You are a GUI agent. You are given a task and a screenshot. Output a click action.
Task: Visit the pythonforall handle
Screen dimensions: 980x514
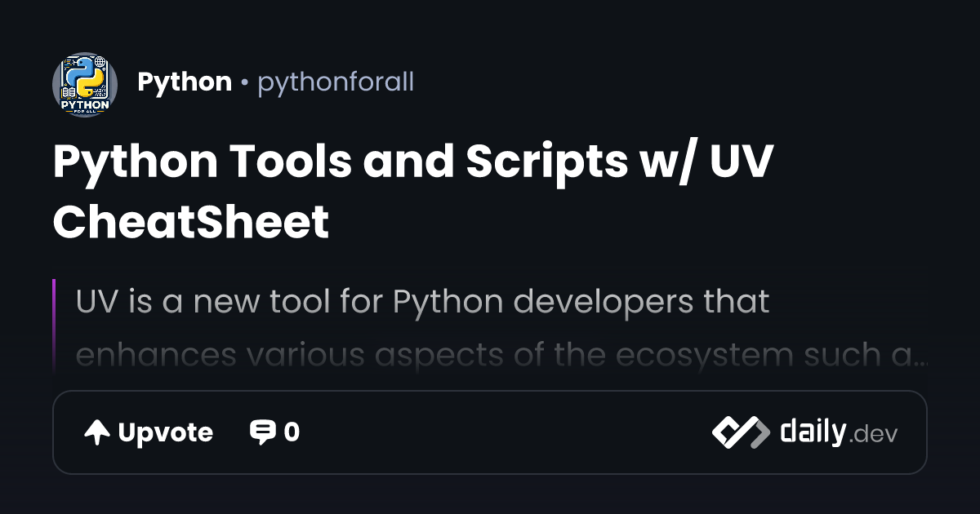coord(336,82)
